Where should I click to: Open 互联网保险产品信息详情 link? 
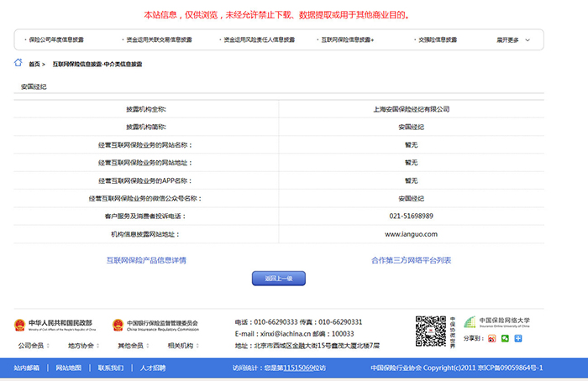[x=146, y=260]
